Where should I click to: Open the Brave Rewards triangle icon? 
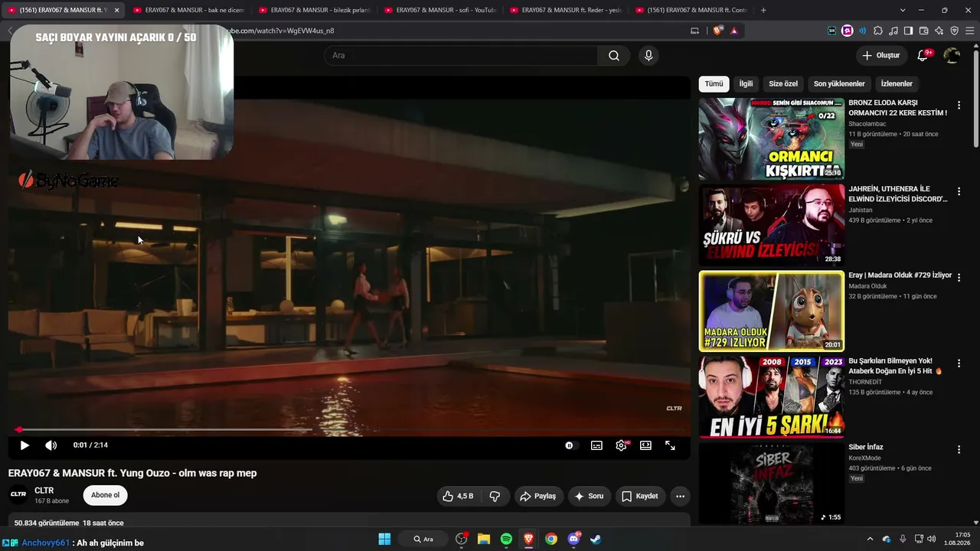click(x=733, y=31)
